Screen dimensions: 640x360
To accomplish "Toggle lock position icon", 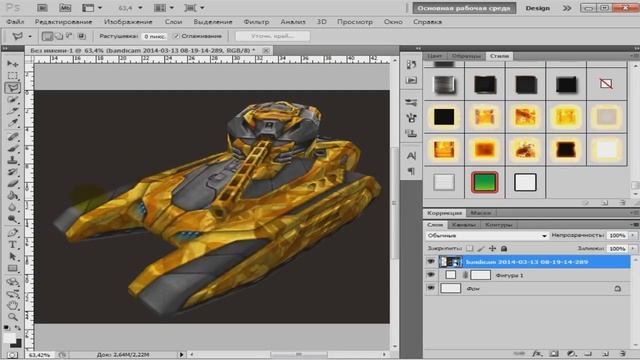I will tap(493, 248).
